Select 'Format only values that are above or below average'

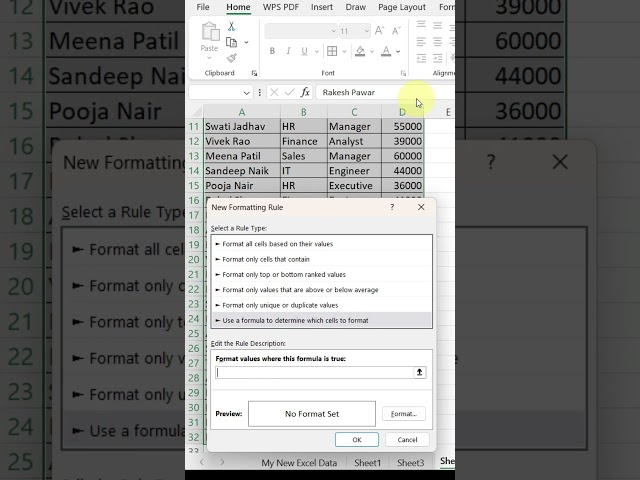coord(322,290)
